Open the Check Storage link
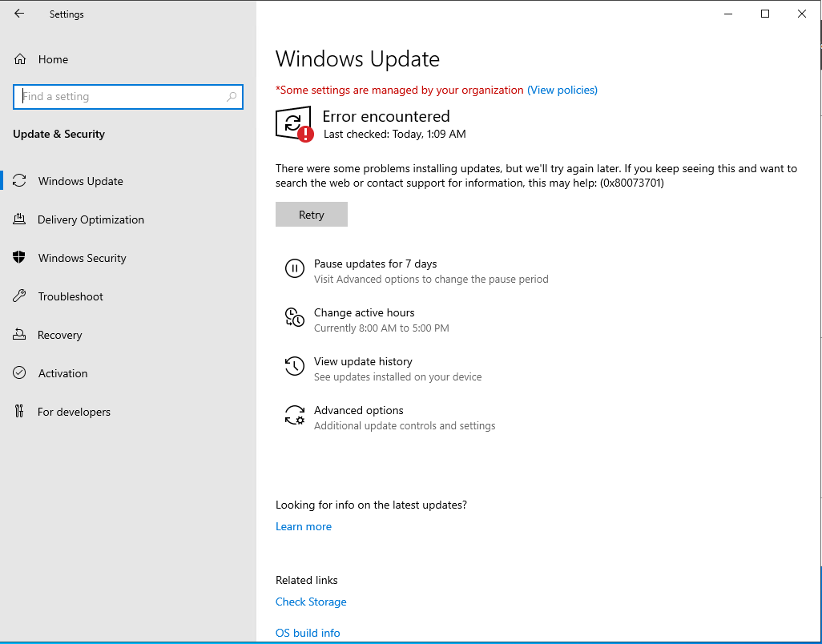Screen dimensions: 822x644 pos(311,602)
